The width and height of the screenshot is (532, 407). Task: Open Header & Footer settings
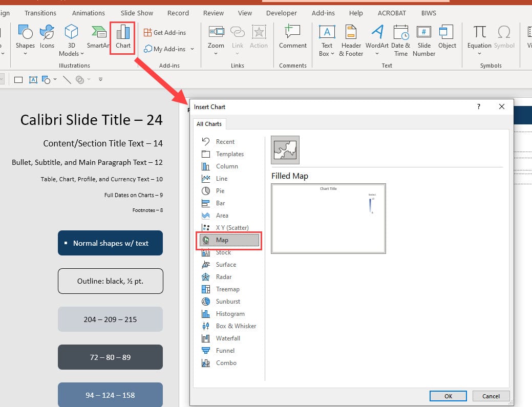tap(351, 41)
